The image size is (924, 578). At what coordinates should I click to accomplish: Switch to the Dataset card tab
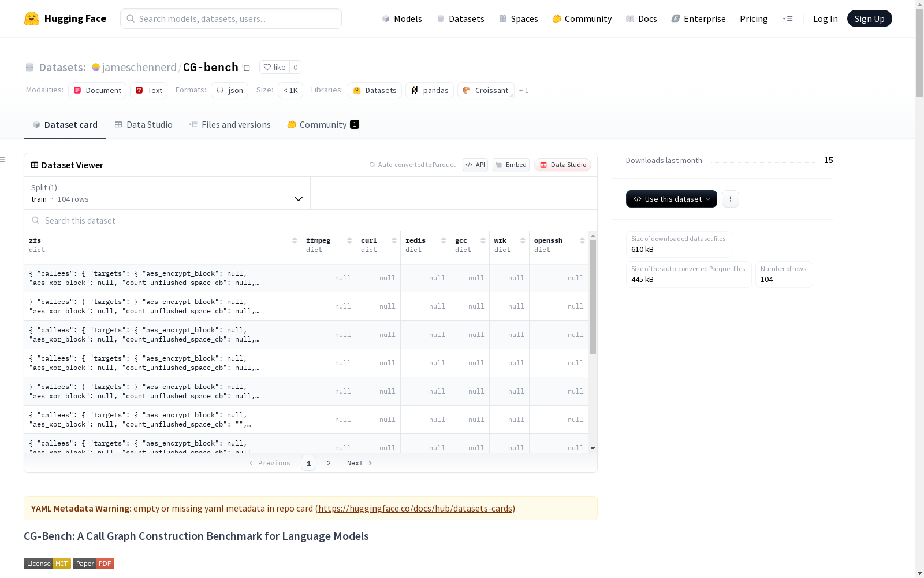(x=65, y=124)
